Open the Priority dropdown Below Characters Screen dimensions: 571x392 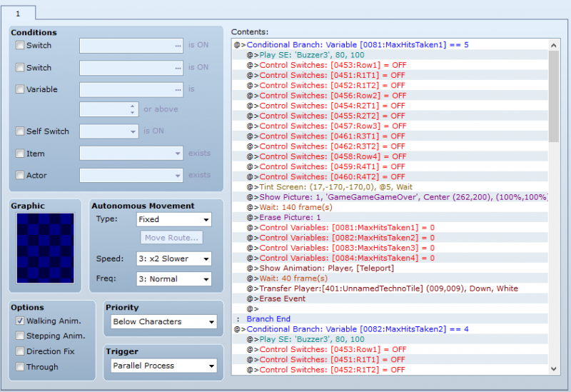pos(163,322)
